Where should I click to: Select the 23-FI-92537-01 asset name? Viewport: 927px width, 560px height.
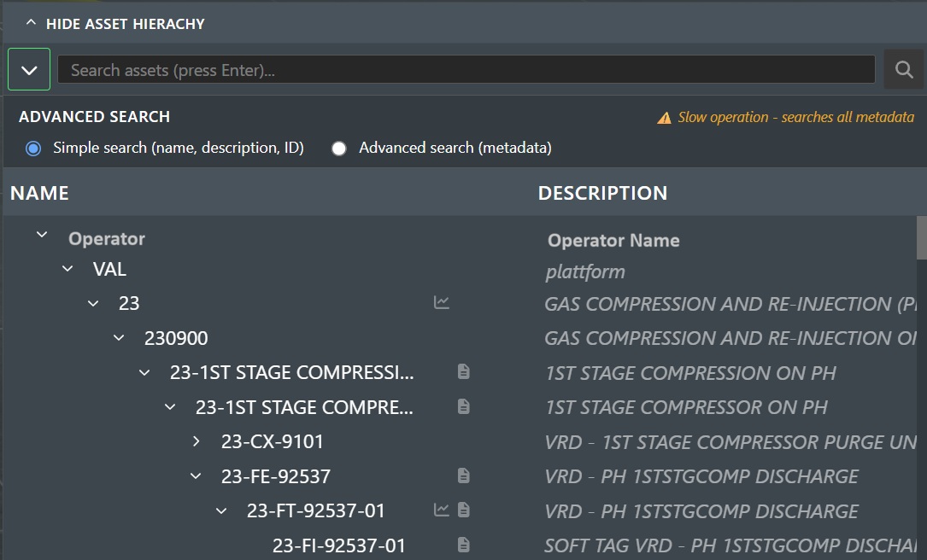coord(338,545)
